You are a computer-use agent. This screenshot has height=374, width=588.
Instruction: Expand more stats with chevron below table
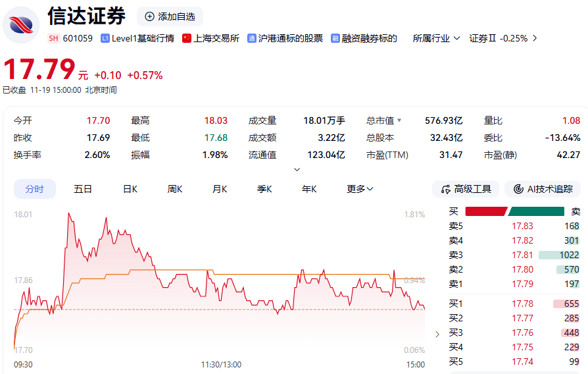pyautogui.click(x=297, y=169)
